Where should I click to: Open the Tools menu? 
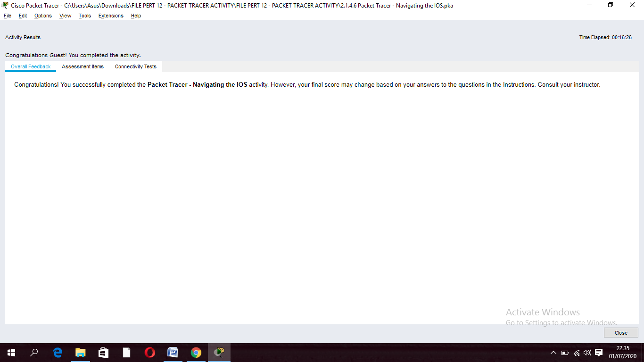(x=85, y=16)
